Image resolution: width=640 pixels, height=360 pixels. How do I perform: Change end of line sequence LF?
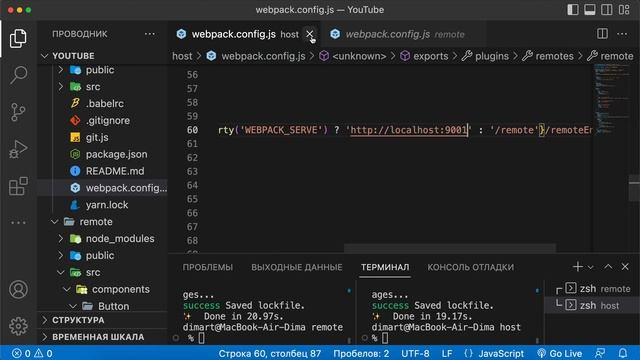coord(447,353)
